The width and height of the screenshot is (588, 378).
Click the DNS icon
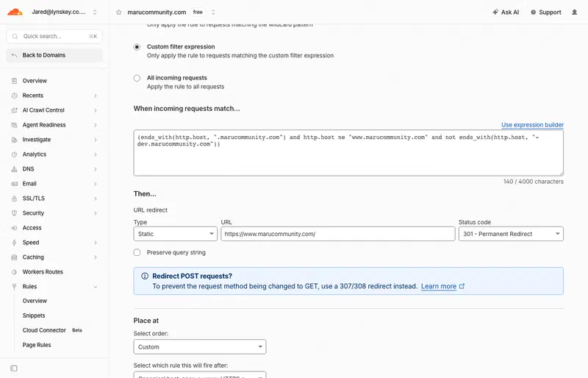coord(14,169)
